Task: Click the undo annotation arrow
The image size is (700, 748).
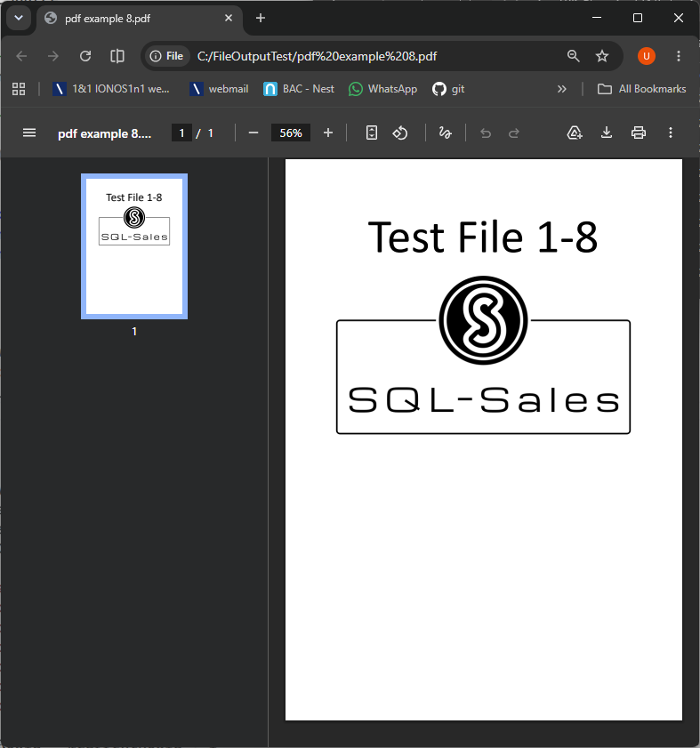Action: [486, 133]
